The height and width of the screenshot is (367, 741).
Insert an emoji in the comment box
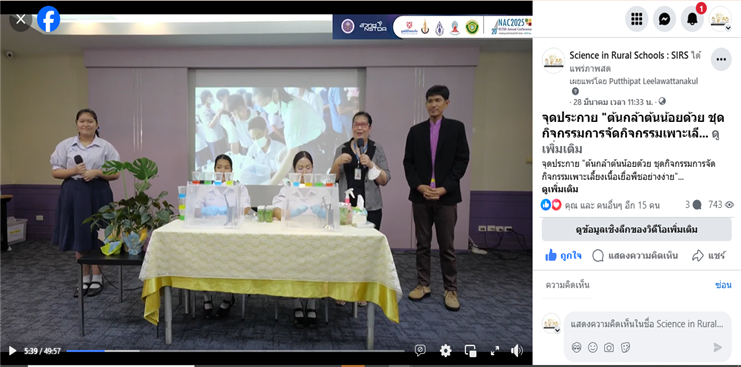(x=593, y=347)
